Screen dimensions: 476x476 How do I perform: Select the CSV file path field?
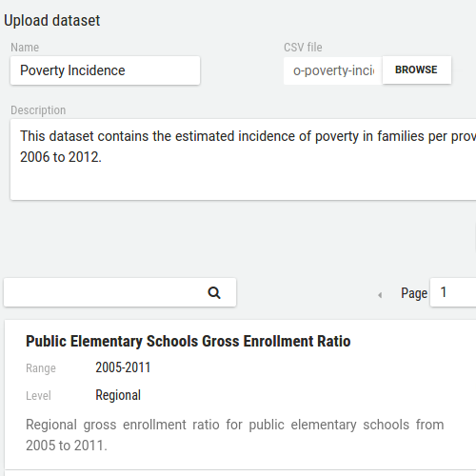[x=333, y=70]
